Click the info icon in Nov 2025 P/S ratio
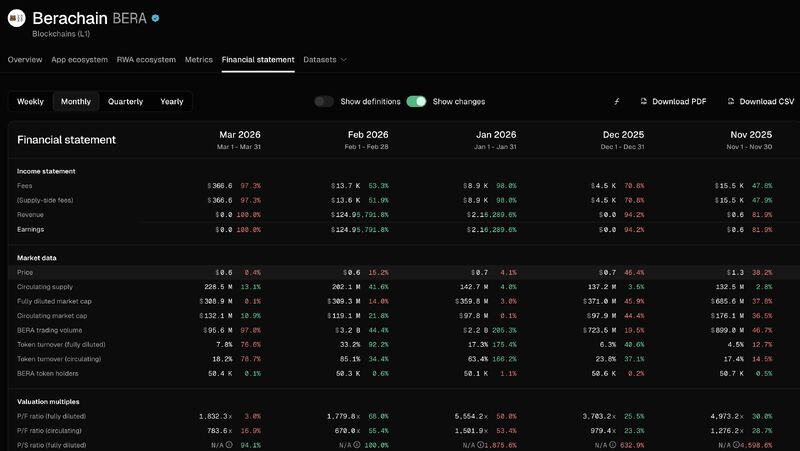800x451 pixels. pos(736,445)
